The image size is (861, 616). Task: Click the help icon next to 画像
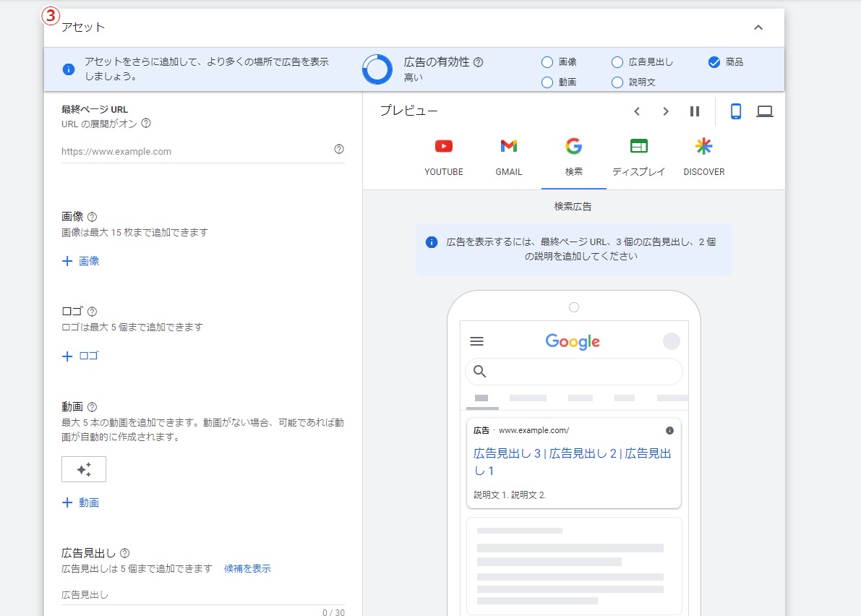click(92, 217)
